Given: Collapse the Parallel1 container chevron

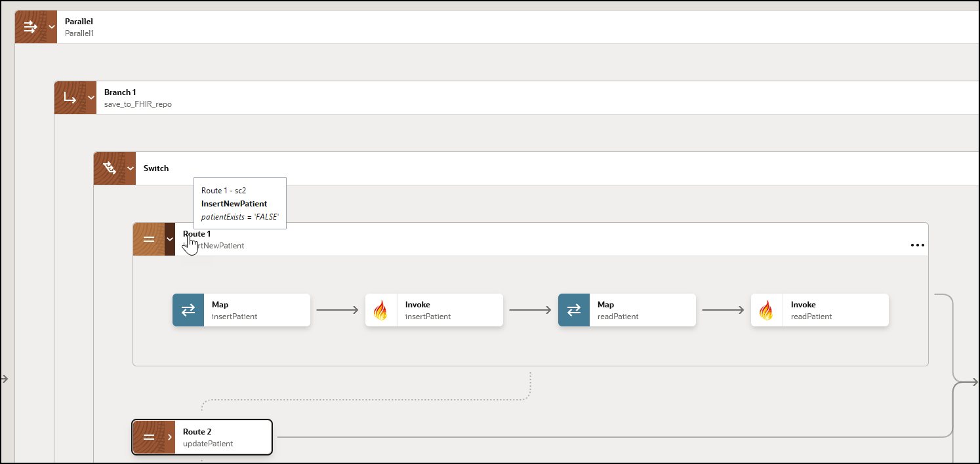Looking at the screenshot, I should (x=51, y=27).
